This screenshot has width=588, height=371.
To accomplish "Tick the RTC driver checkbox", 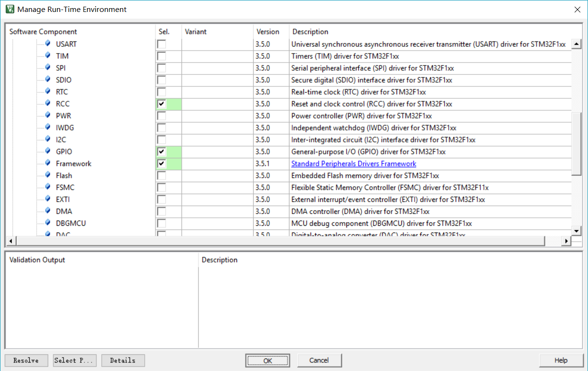I will pyautogui.click(x=161, y=92).
